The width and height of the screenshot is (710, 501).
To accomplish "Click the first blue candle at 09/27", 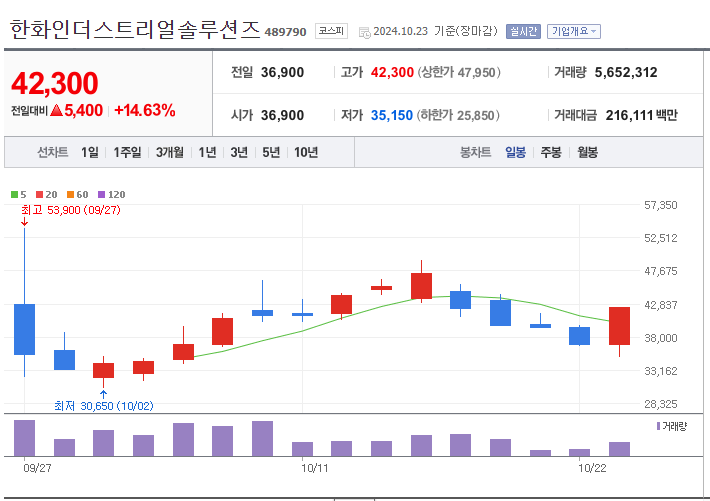I will point(24,329).
